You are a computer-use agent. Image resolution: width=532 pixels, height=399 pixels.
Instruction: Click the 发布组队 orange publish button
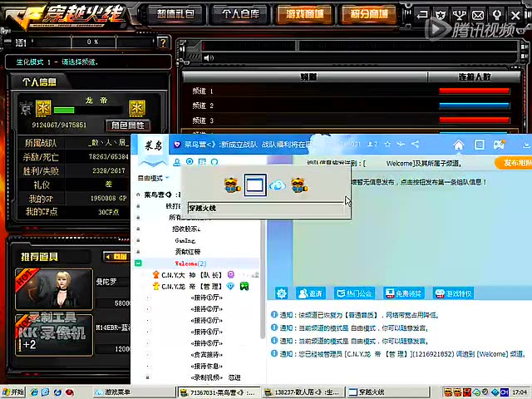click(511, 163)
